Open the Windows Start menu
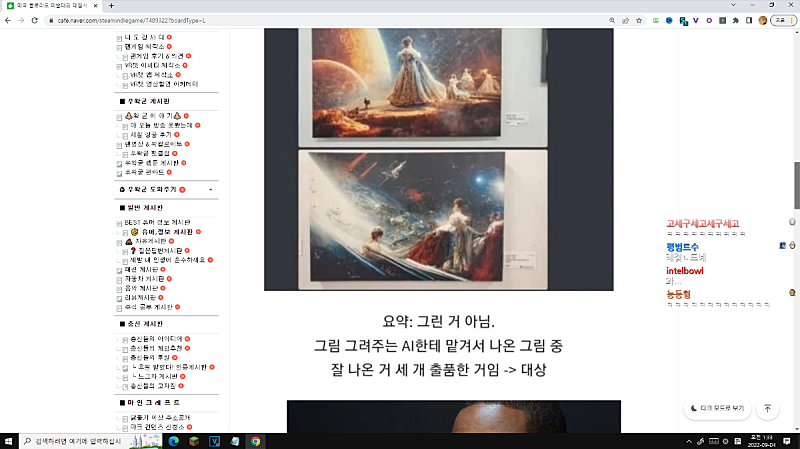 pos(8,441)
